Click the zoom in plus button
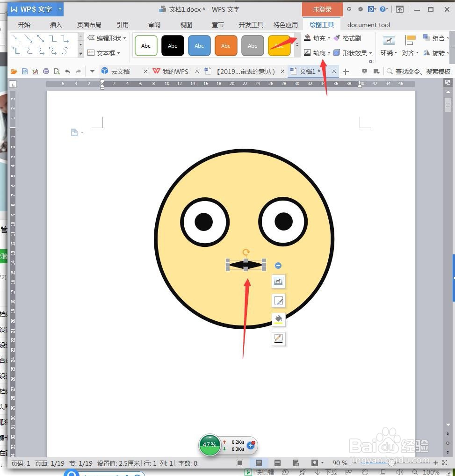This screenshot has height=476, width=455. pos(435,462)
